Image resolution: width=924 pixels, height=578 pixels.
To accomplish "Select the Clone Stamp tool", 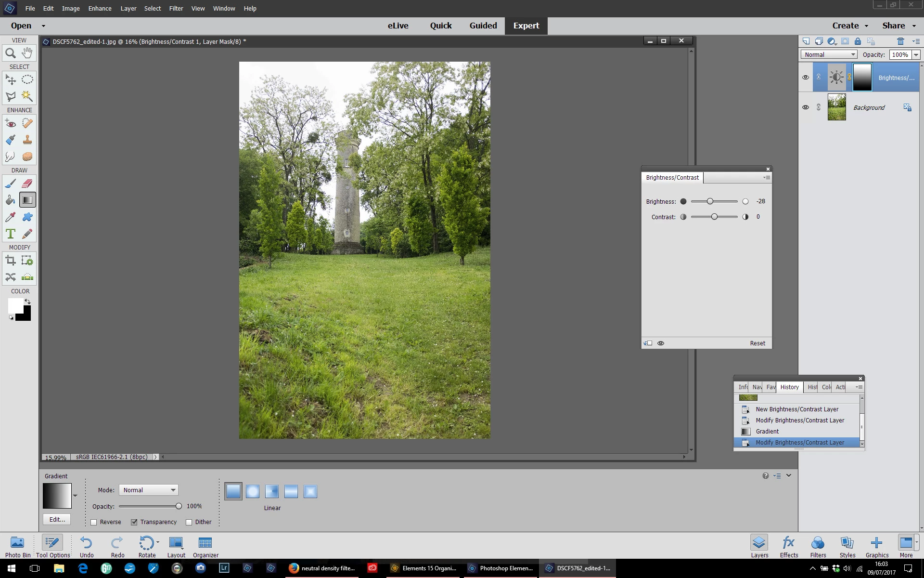I will [x=27, y=140].
